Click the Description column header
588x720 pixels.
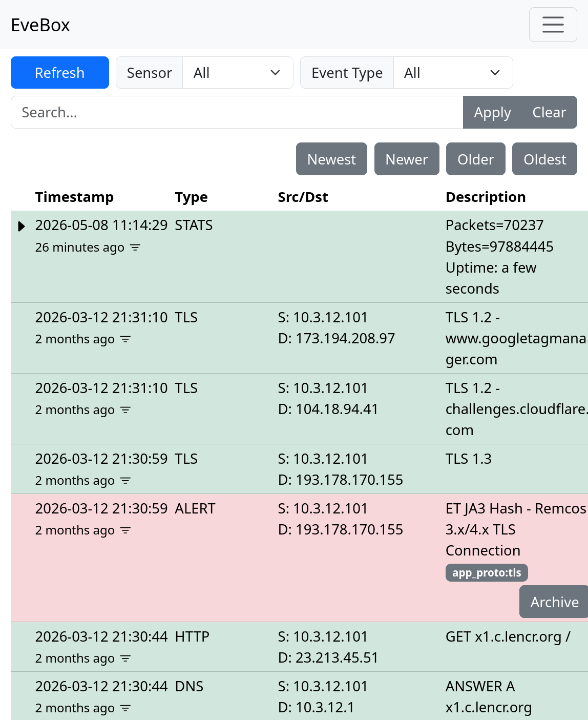tap(486, 197)
